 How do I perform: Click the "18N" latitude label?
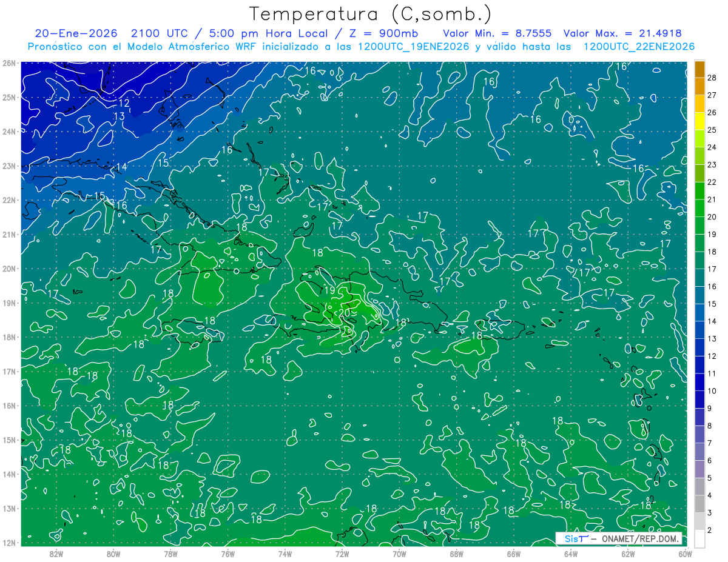pos(8,337)
